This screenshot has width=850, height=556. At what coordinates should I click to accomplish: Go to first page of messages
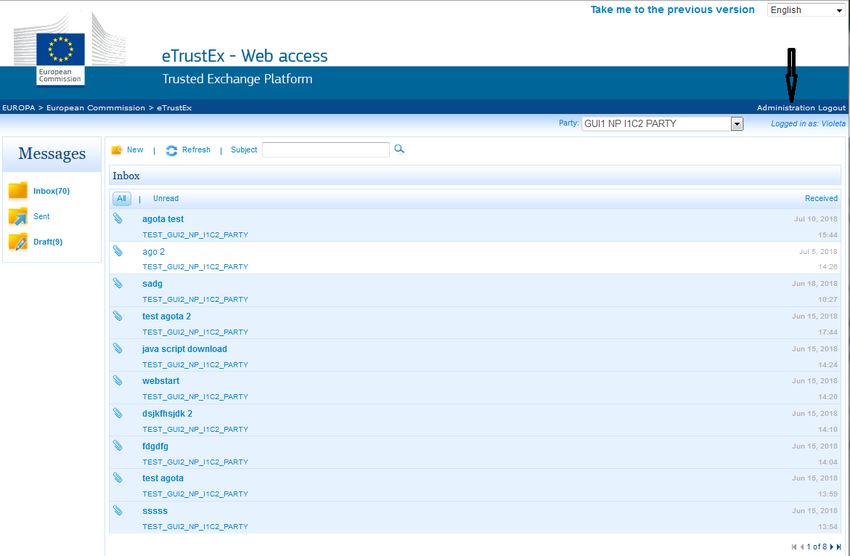[x=794, y=547]
